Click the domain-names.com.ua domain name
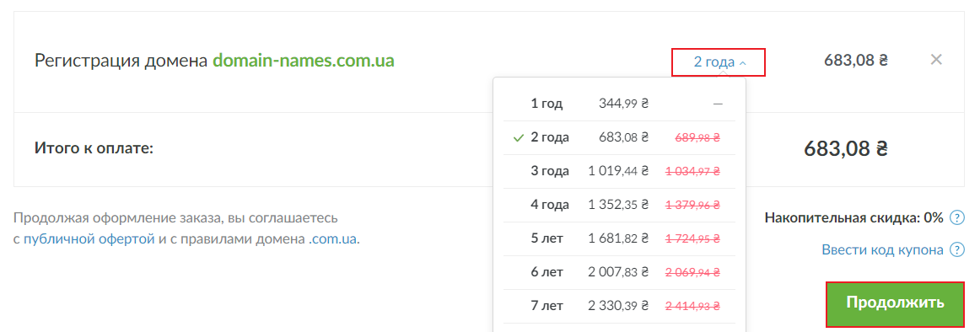This screenshot has width=980, height=332. pyautogui.click(x=303, y=61)
